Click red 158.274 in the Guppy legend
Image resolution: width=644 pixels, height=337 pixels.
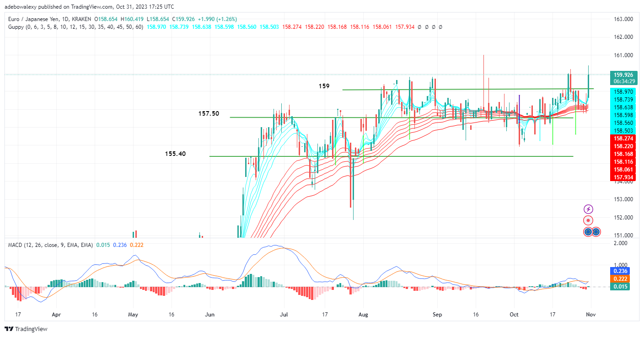tap(292, 27)
